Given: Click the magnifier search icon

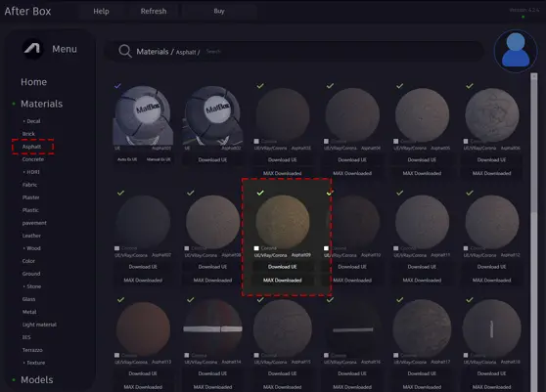Looking at the screenshot, I should [x=125, y=51].
